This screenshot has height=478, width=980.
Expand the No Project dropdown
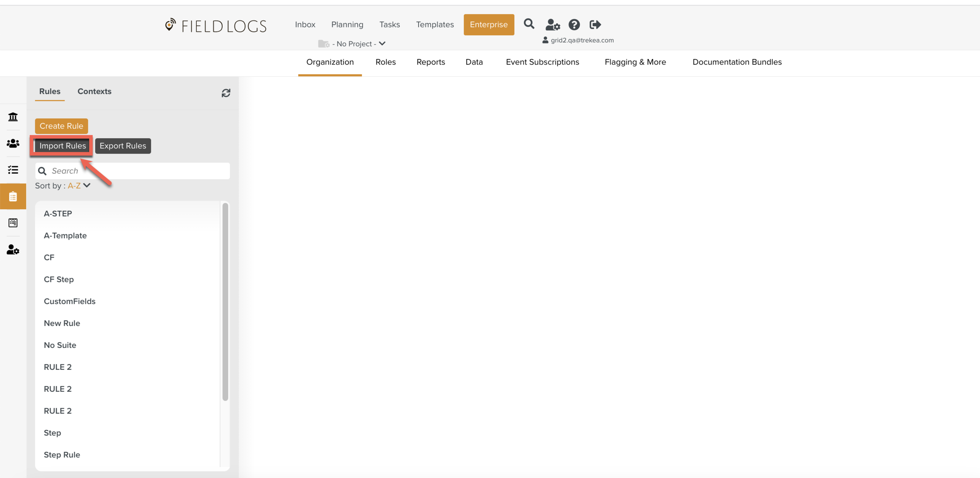tap(355, 44)
